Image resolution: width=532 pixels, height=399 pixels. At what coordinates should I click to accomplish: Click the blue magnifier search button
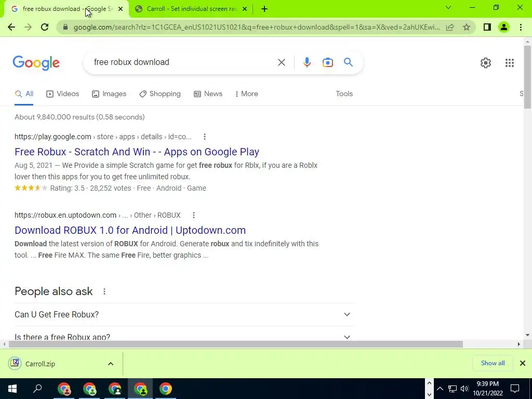(348, 62)
